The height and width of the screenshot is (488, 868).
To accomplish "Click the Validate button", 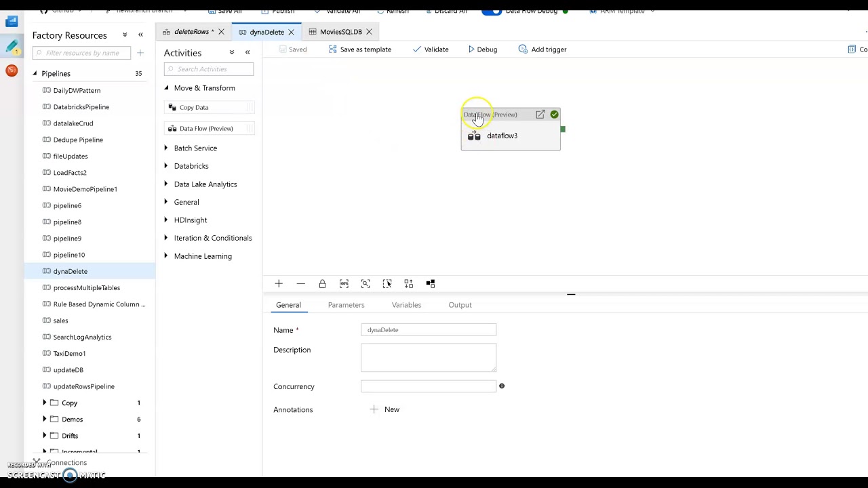I will tap(431, 49).
